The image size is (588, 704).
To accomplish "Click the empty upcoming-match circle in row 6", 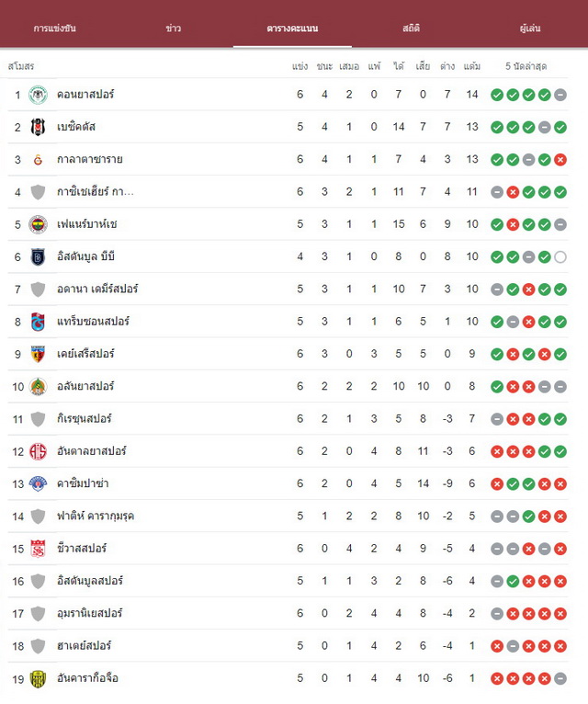I will [560, 256].
